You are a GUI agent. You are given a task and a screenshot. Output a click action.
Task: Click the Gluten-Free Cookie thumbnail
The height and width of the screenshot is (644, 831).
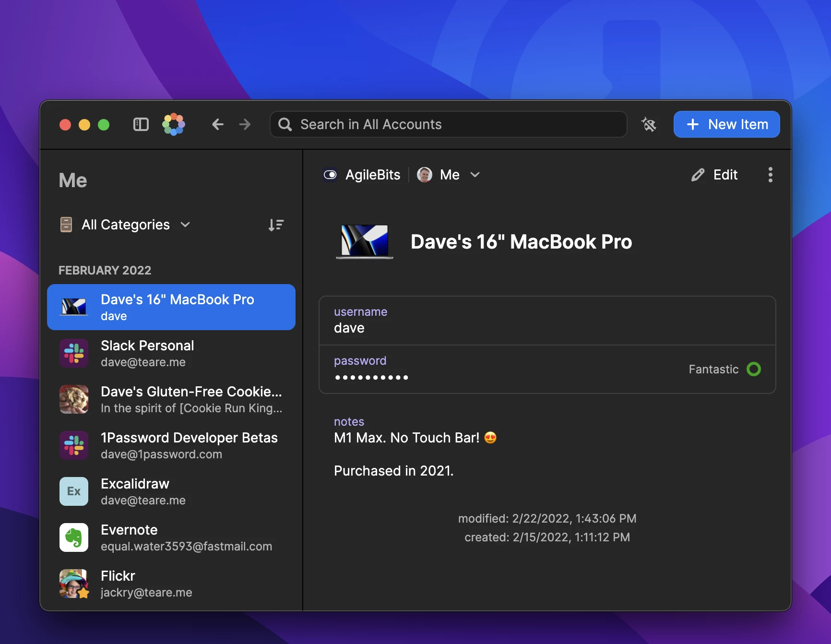click(74, 399)
